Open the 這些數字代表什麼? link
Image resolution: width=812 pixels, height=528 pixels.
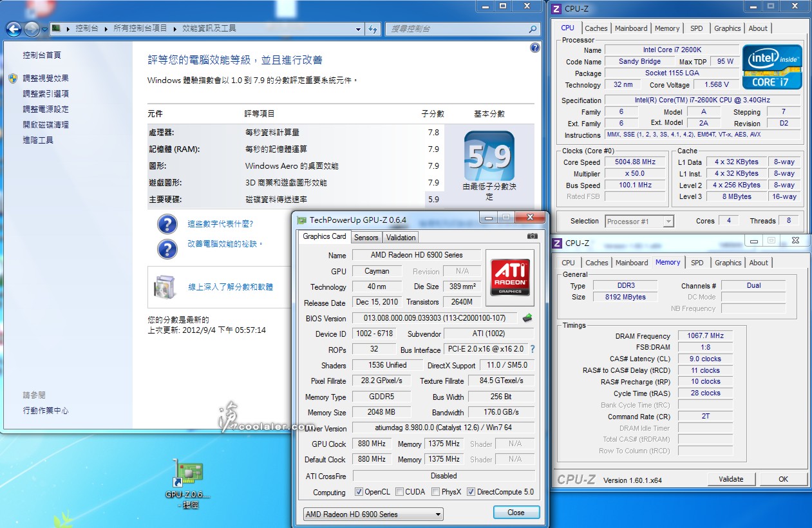point(220,224)
